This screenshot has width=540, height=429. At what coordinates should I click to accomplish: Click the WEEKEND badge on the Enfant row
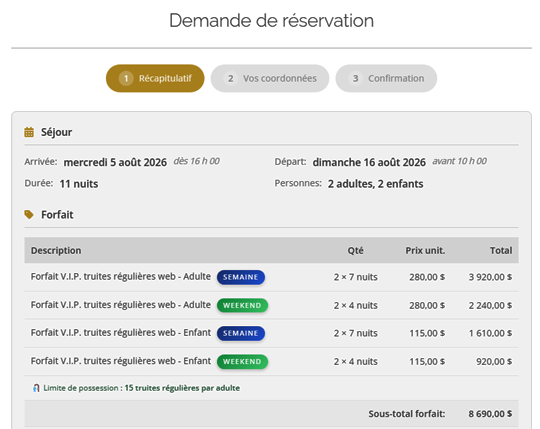tap(242, 362)
